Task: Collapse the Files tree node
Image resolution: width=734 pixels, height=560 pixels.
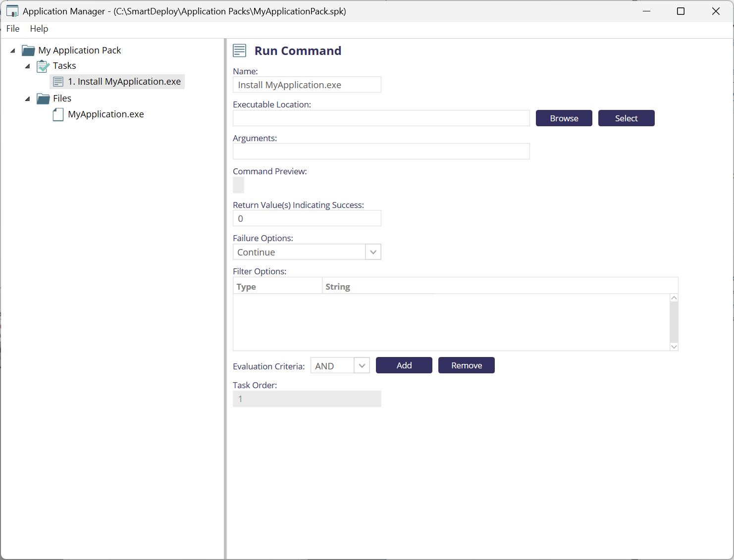Action: click(28, 99)
